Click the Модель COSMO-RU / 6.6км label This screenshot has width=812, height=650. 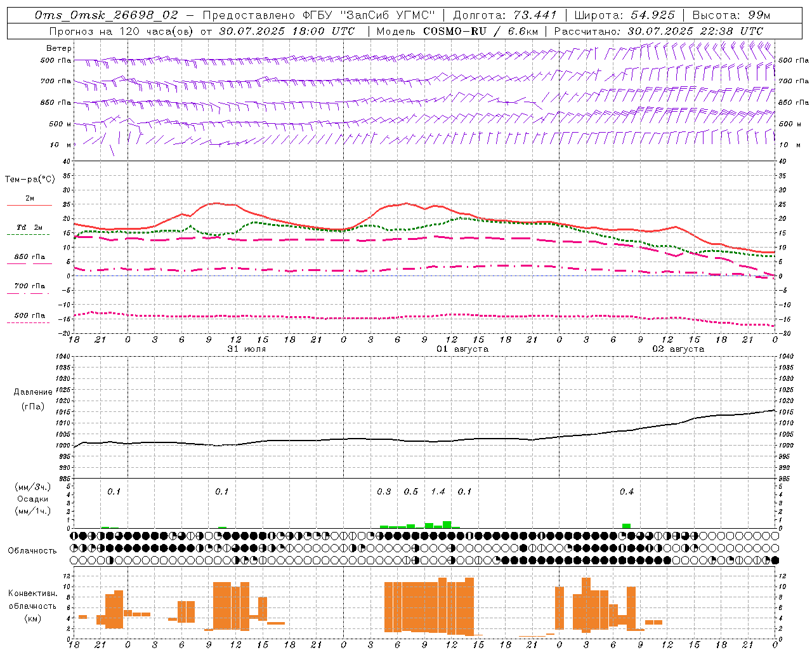(457, 30)
